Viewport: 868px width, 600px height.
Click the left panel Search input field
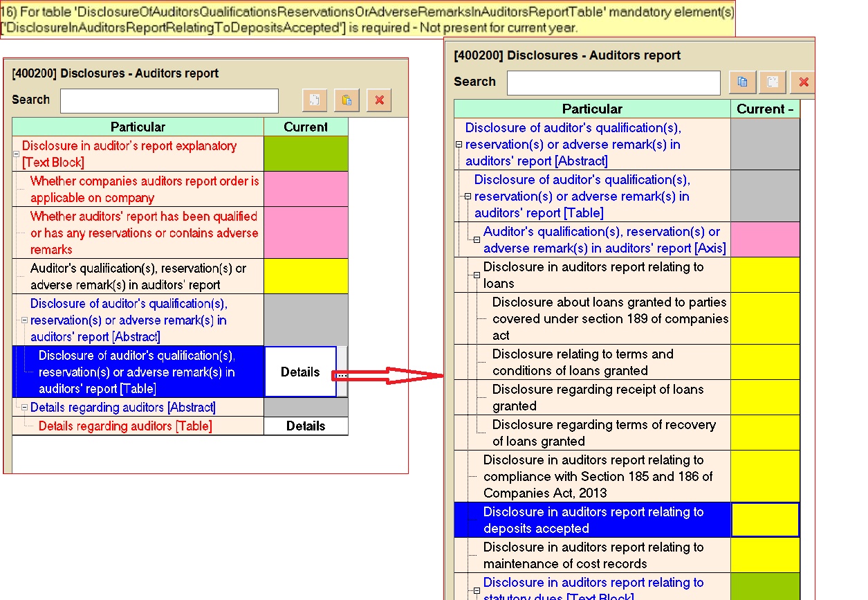(x=169, y=101)
